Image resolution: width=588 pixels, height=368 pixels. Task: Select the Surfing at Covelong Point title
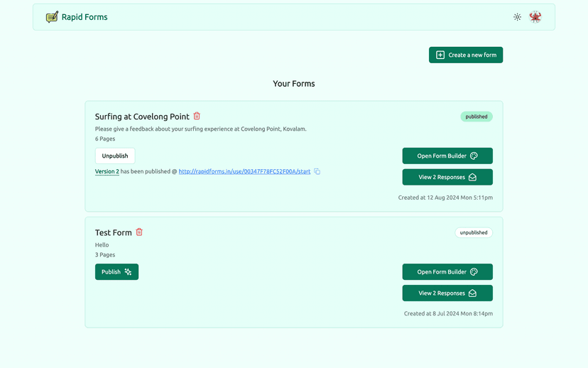click(x=142, y=117)
